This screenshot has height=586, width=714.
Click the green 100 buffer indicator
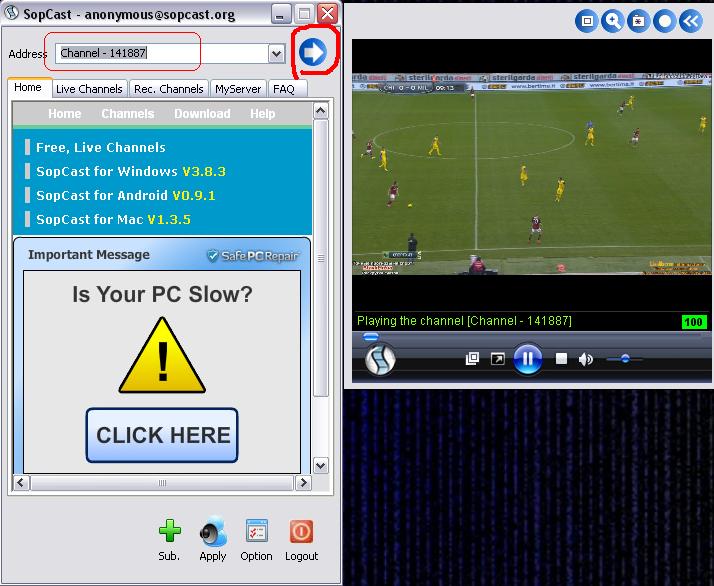coord(694,322)
